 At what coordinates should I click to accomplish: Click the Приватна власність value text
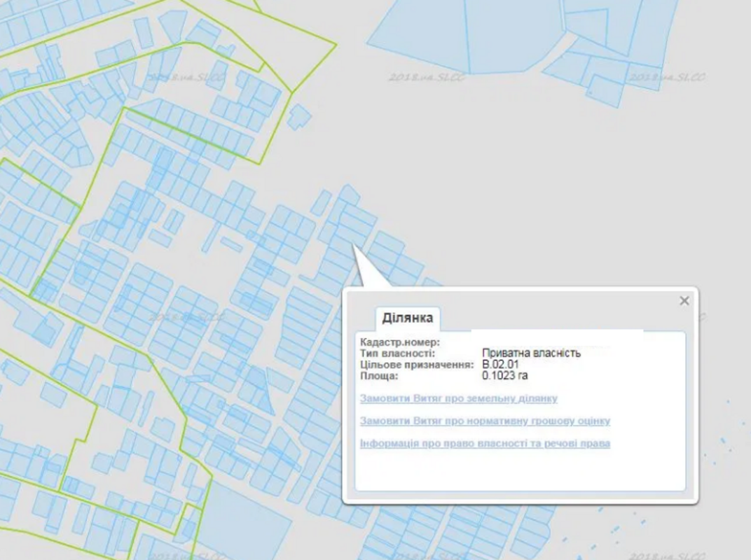pyautogui.click(x=531, y=353)
